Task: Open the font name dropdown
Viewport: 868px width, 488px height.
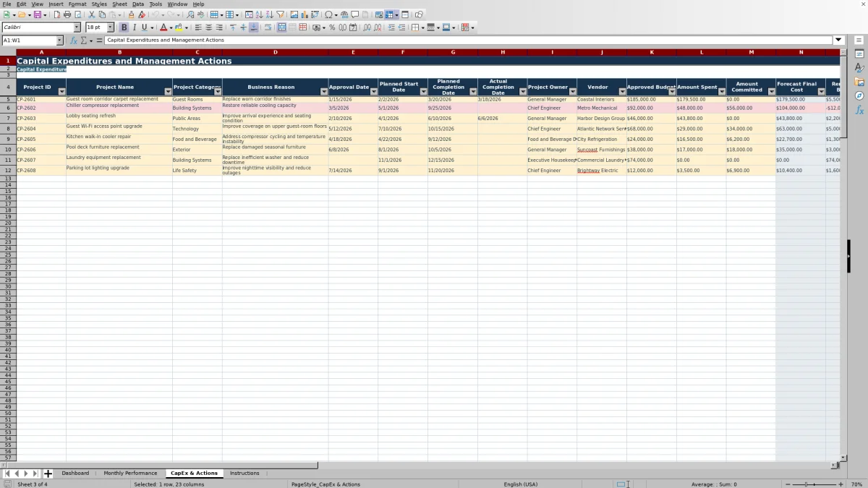Action: tap(77, 27)
